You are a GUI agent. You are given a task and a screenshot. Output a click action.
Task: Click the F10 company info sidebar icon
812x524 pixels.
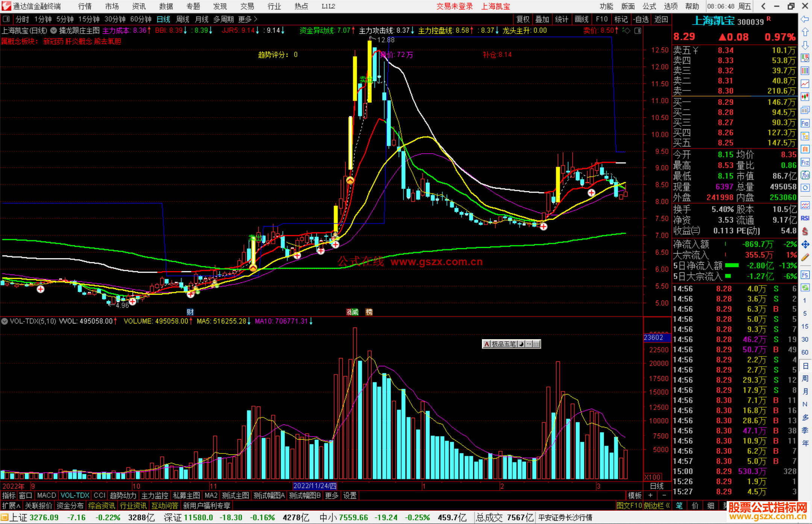[805, 124]
